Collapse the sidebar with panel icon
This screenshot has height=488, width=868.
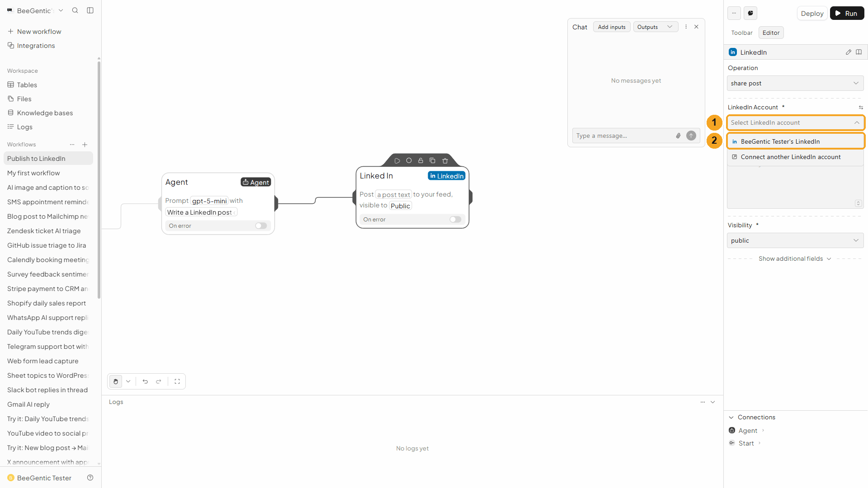tap(90, 10)
